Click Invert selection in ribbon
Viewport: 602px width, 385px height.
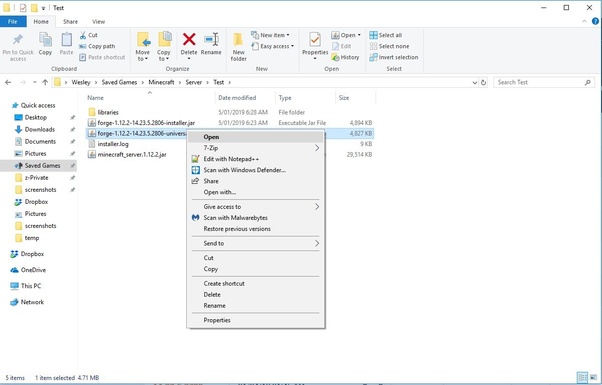tap(394, 57)
